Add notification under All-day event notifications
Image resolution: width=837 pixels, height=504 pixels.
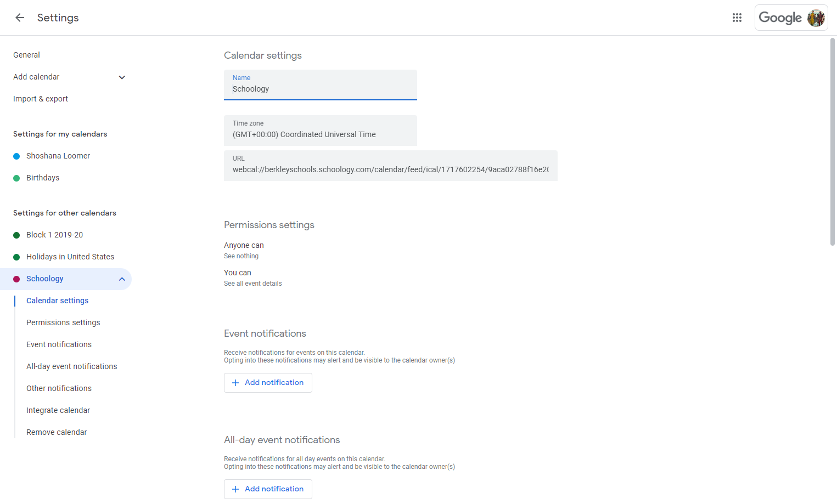(268, 489)
